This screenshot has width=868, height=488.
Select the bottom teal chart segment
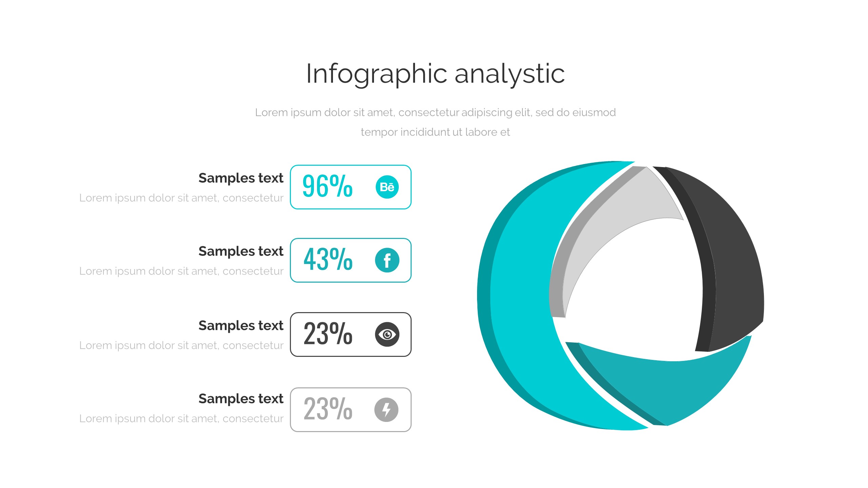tap(665, 386)
